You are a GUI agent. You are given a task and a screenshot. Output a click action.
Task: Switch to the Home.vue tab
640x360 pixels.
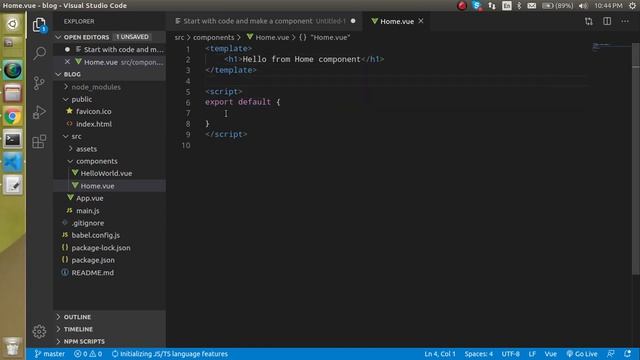tap(397, 21)
